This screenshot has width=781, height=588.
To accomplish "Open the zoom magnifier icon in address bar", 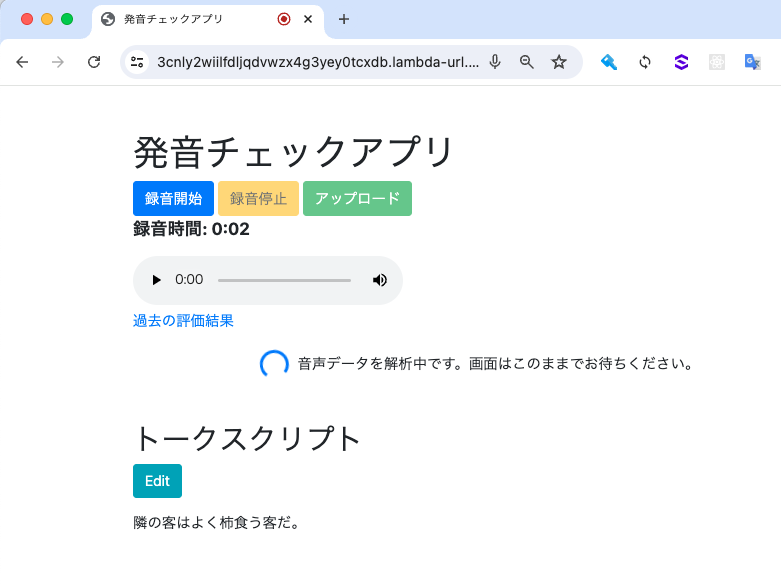I will 526,62.
